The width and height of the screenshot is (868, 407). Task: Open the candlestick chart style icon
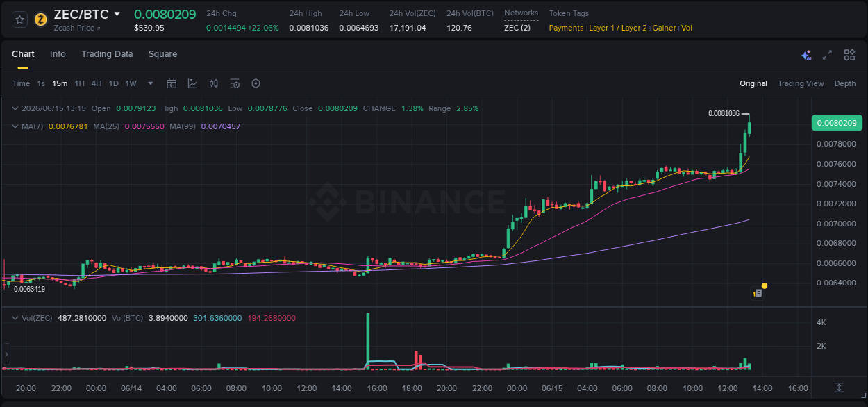coord(214,83)
